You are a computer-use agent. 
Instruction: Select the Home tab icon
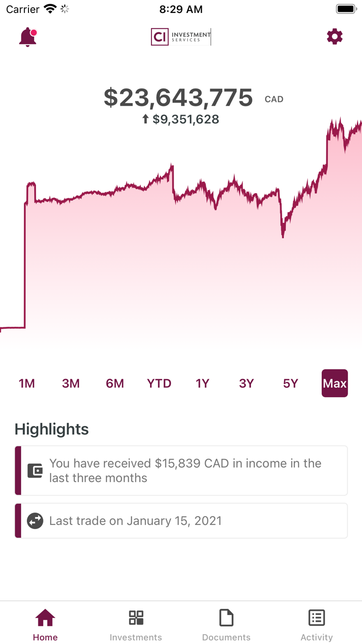tap(45, 618)
